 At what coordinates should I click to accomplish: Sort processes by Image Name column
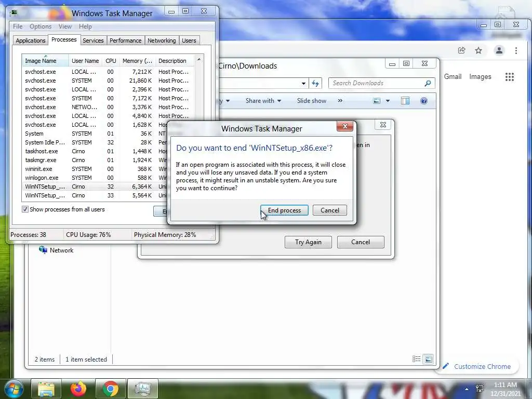pyautogui.click(x=45, y=61)
